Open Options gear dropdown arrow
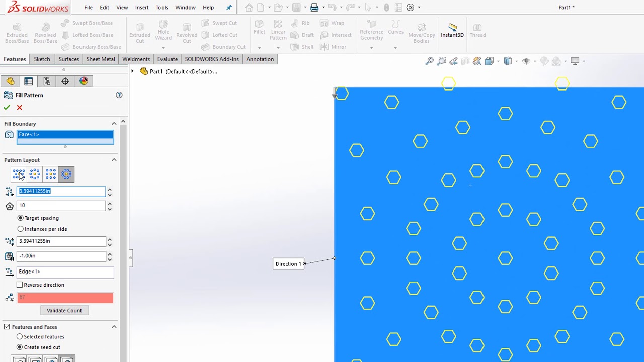Screen dimensions: 644x362 419,8
